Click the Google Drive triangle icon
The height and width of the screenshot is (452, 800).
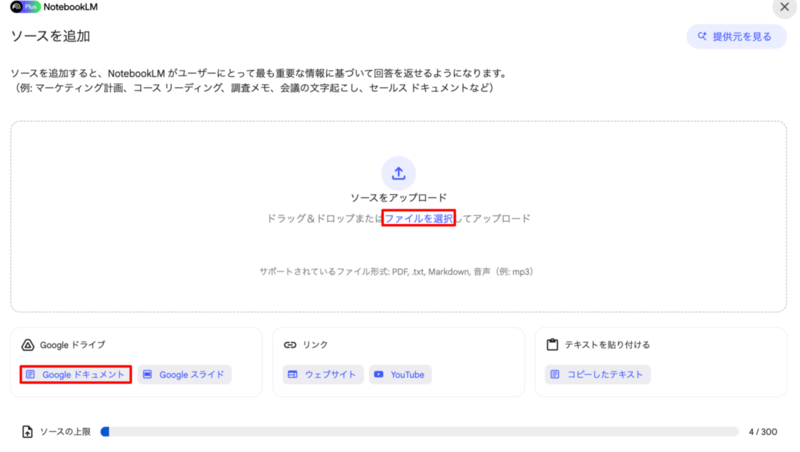click(28, 345)
